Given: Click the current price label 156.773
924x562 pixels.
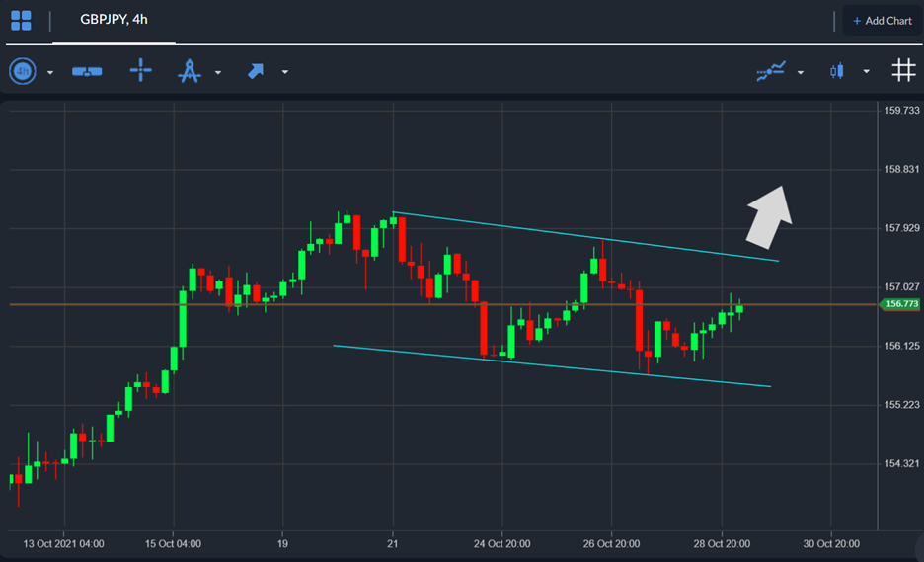Looking at the screenshot, I should click(900, 304).
